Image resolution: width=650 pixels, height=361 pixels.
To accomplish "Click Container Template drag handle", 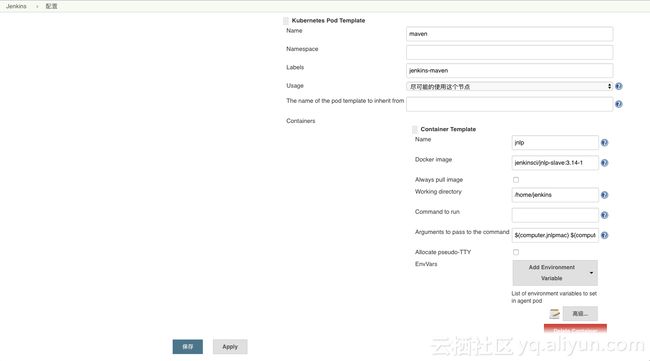I will 415,129.
